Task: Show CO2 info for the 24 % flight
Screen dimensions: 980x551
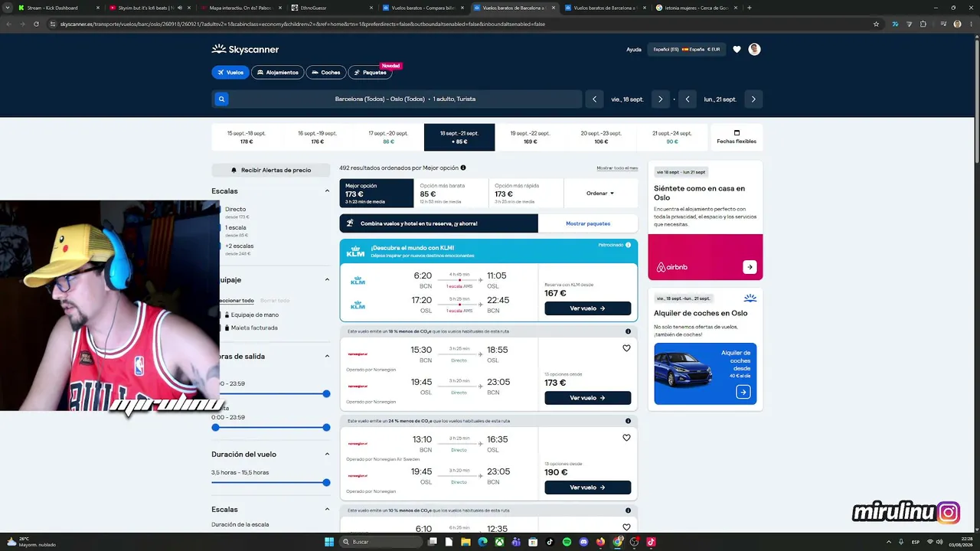Action: pos(628,421)
